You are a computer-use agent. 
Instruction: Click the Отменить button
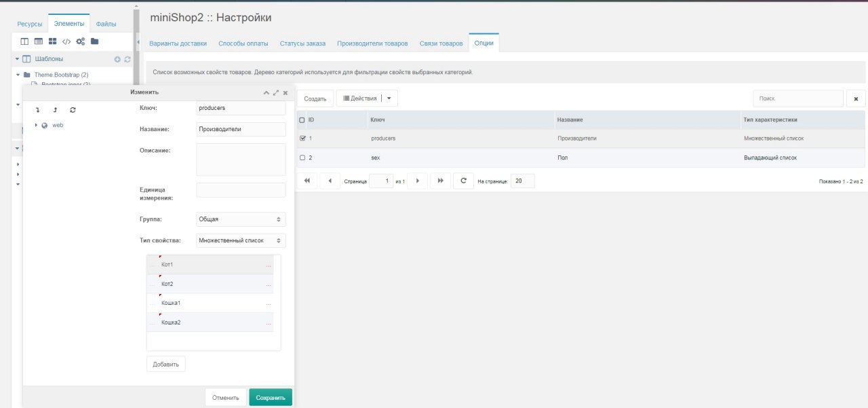[226, 398]
